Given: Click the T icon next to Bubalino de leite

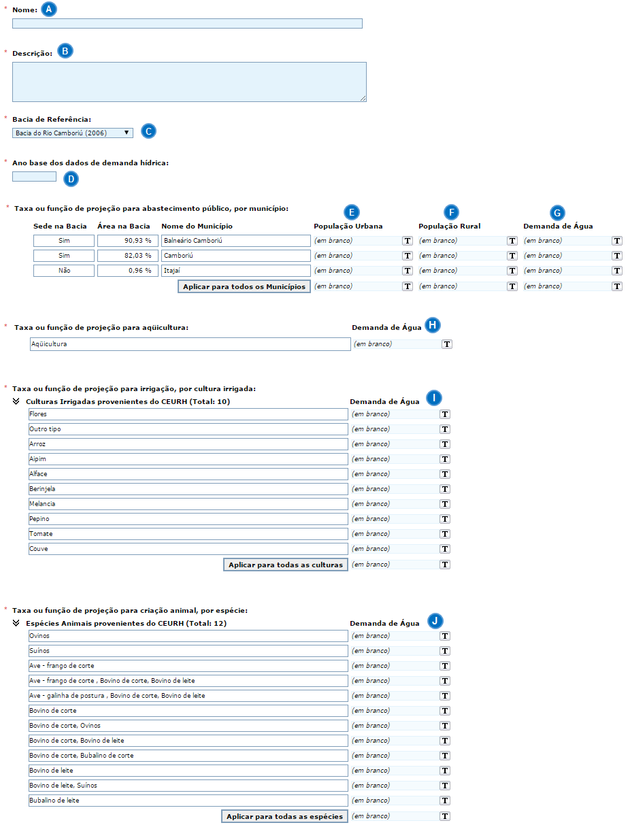Looking at the screenshot, I should pos(445,801).
